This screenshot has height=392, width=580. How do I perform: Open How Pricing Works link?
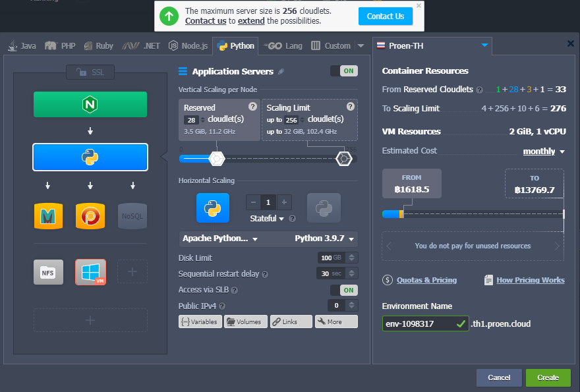click(531, 280)
